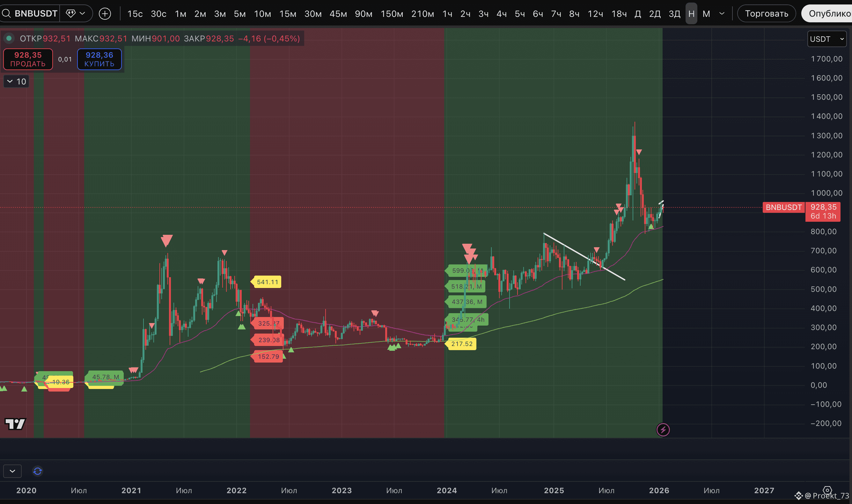The image size is (852, 504).
Task: Click the red ПРОДАТЬ sell button
Action: click(28, 59)
